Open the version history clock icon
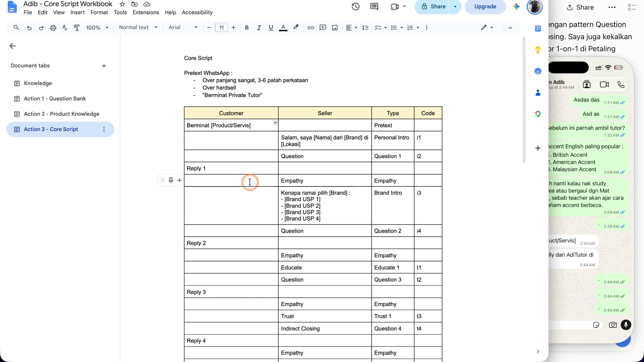Viewport: 644px width, 362px height. tap(356, 7)
